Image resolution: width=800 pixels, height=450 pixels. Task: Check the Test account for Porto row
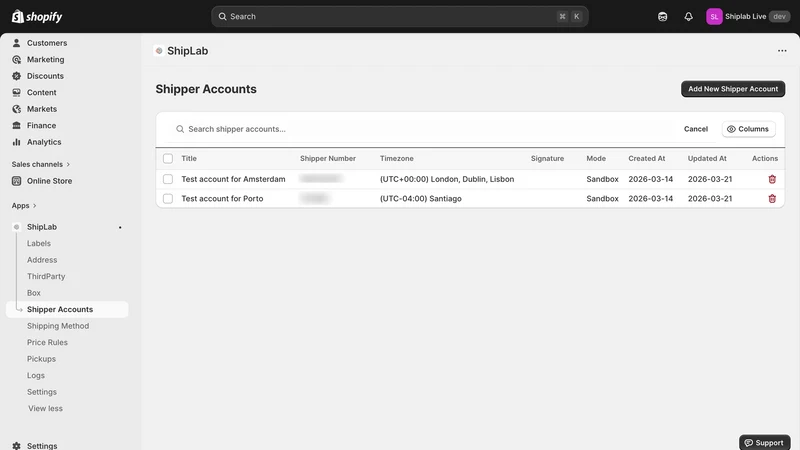(168, 198)
